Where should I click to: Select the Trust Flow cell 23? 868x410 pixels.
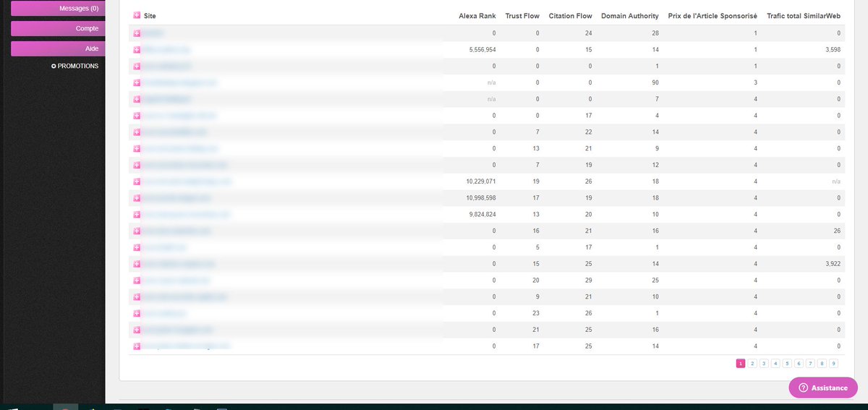point(537,314)
